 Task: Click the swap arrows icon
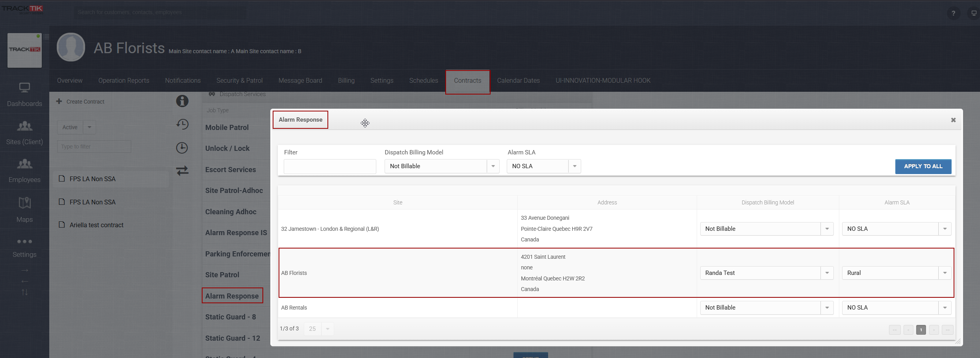pos(182,171)
